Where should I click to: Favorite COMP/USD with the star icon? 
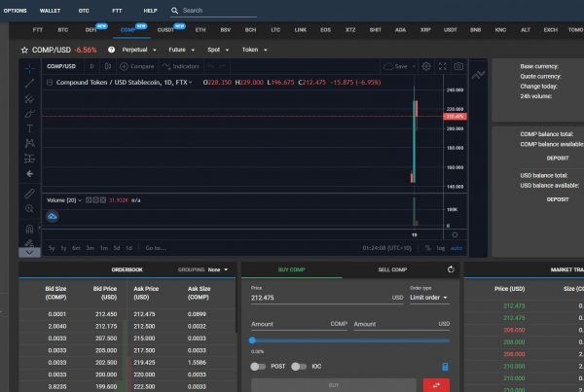24,50
